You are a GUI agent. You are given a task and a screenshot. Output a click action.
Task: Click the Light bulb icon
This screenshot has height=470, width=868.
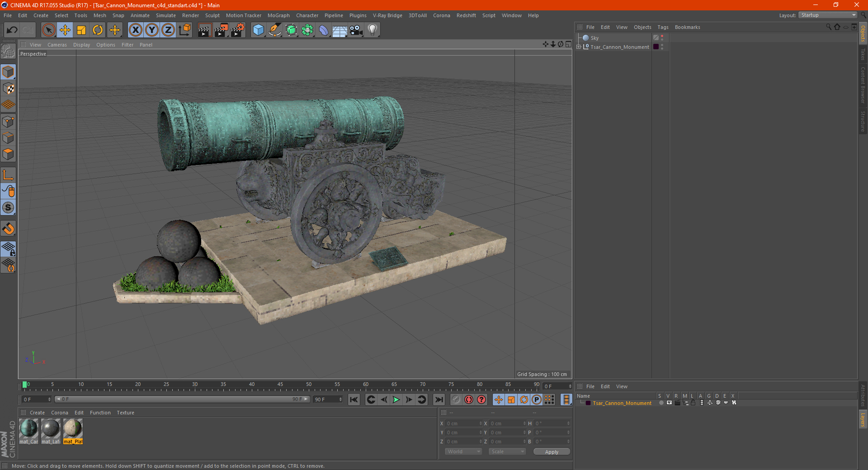tap(372, 30)
